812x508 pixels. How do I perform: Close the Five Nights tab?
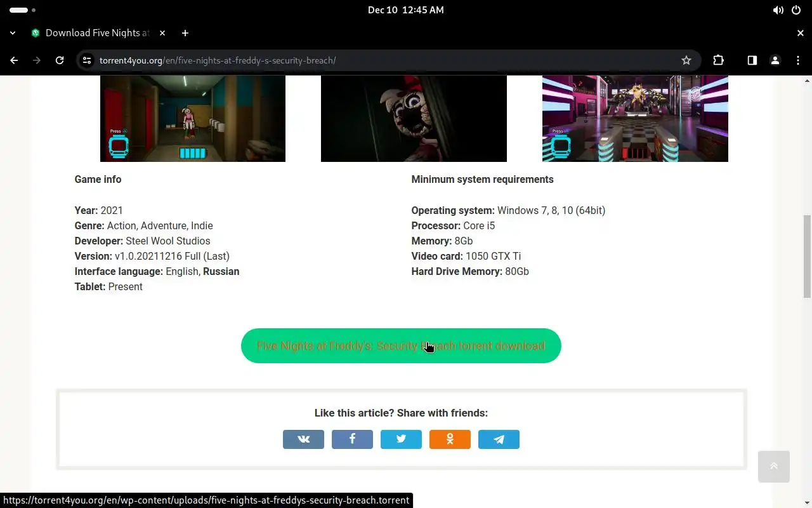point(162,33)
